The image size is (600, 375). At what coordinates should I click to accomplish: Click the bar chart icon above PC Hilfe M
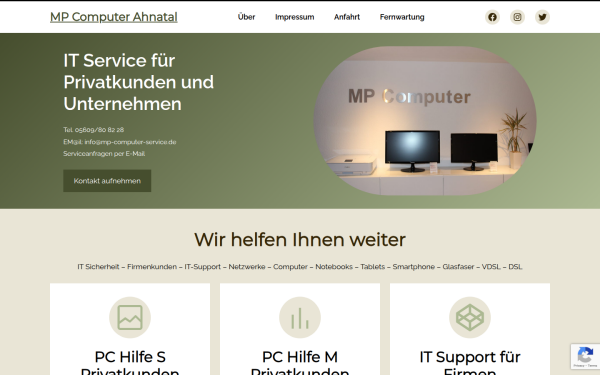click(x=300, y=317)
